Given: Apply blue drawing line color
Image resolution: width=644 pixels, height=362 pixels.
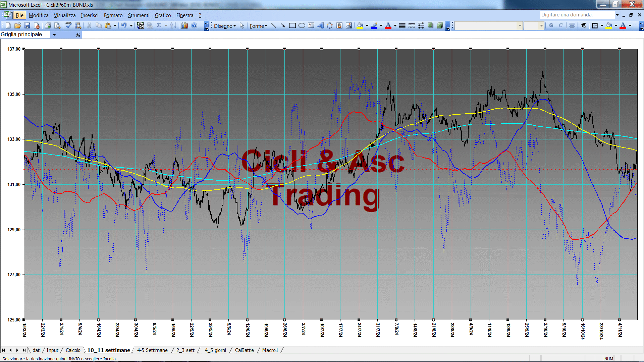Looking at the screenshot, I should [374, 25].
